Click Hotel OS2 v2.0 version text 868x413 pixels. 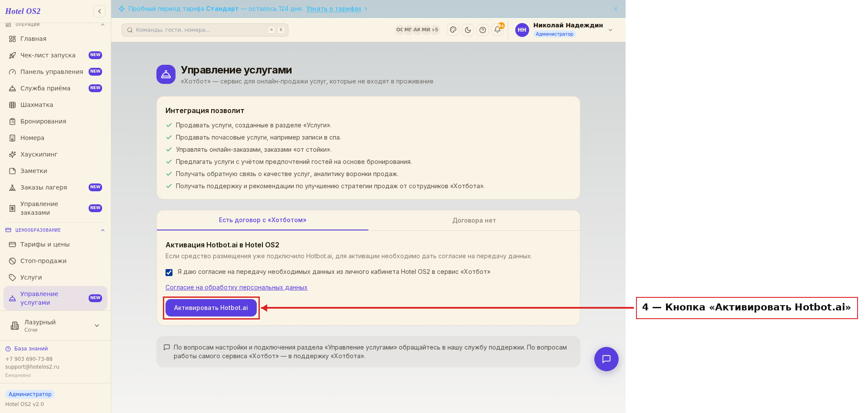[x=24, y=404]
